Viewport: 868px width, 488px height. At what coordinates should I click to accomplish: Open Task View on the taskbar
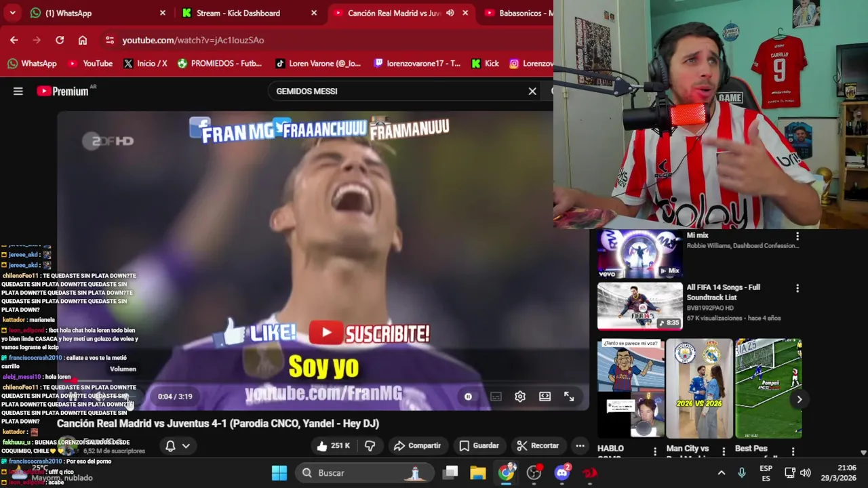451,472
